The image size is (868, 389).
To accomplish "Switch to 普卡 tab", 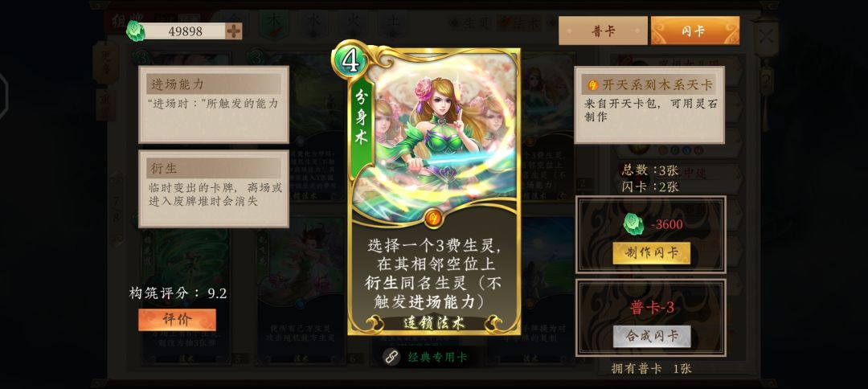I will [x=603, y=31].
